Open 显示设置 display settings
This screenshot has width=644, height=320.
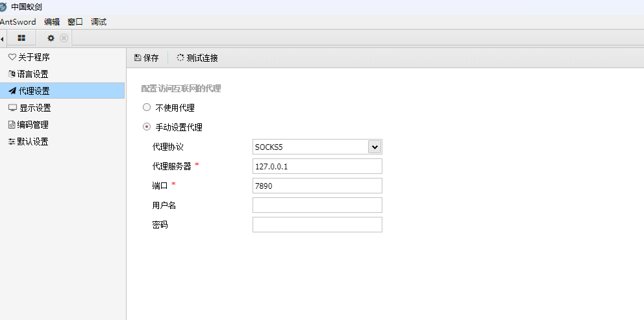coord(35,108)
